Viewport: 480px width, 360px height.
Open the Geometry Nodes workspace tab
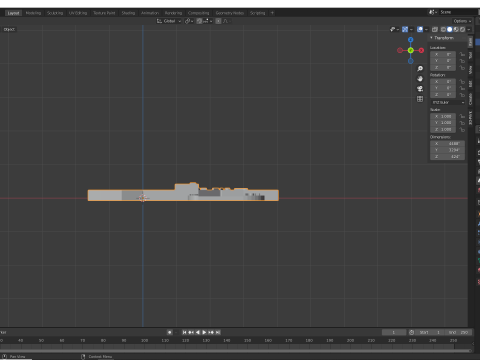tap(230, 13)
